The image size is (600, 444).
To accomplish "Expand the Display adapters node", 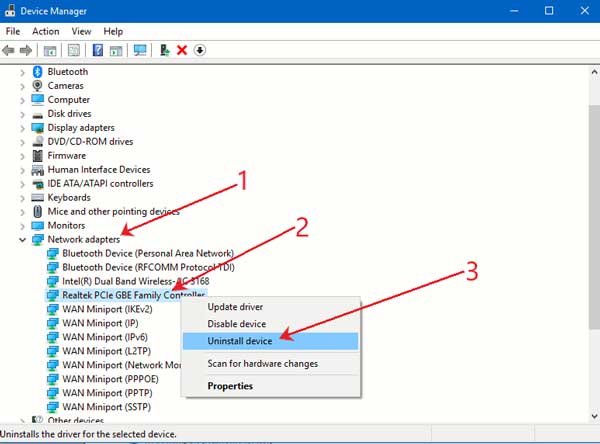I will coord(22,128).
